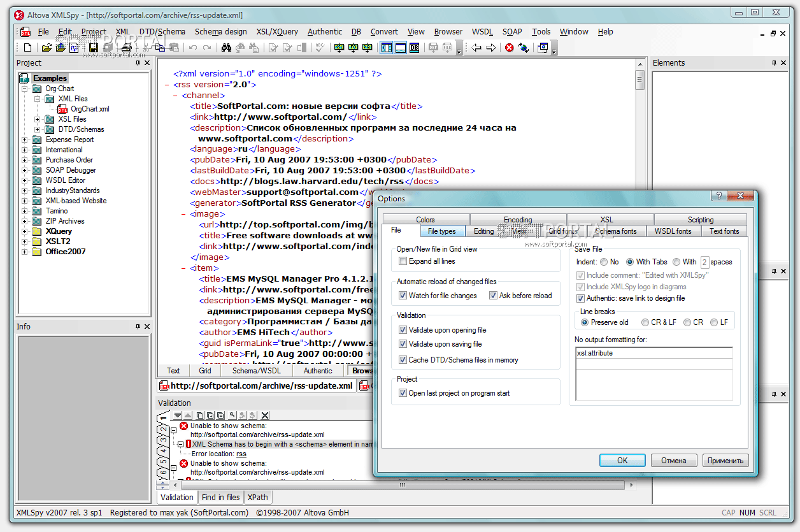This screenshot has width=800, height=532.
Task: Click the New file toolbar icon
Action: (27, 47)
